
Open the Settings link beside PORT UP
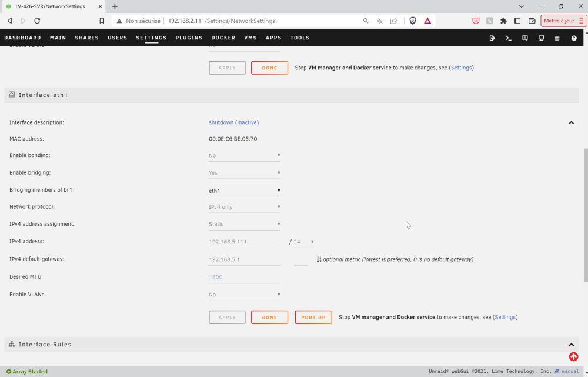(505, 317)
